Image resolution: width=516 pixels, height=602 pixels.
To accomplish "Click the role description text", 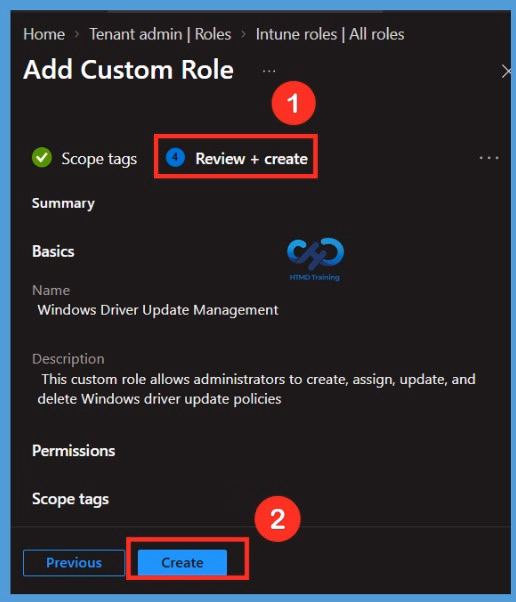I will (256, 389).
